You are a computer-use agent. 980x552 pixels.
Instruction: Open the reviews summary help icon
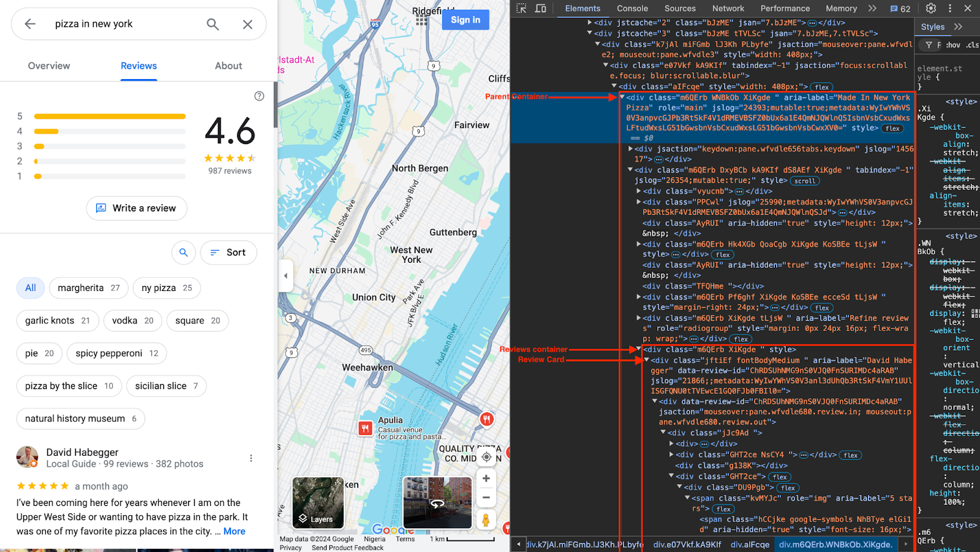(259, 96)
